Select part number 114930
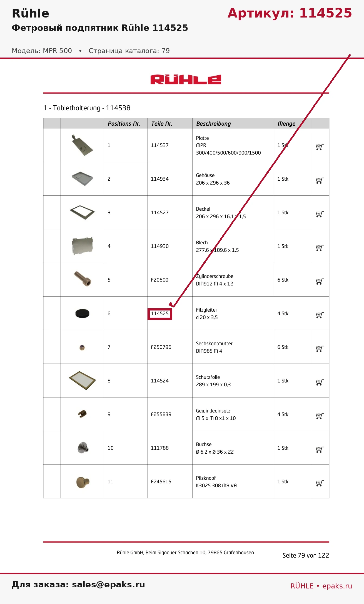The width and height of the screenshot is (364, 604). click(x=160, y=246)
